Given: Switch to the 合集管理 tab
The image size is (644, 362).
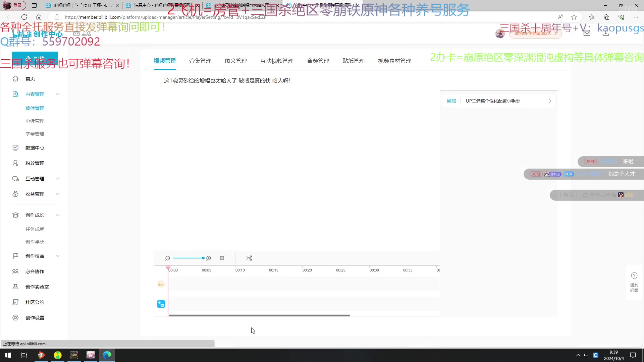Looking at the screenshot, I should click(x=200, y=61).
